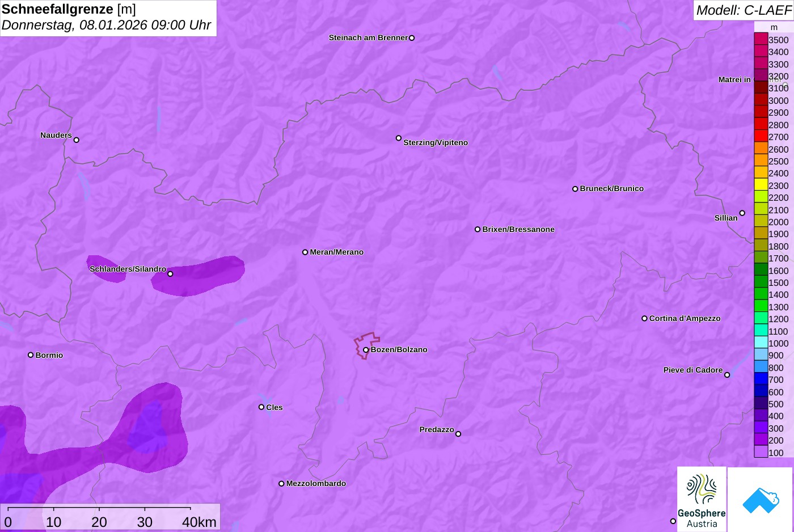Image resolution: width=794 pixels, height=532 pixels.
Task: Click the Mezzolombardo town marker
Action: tap(281, 484)
